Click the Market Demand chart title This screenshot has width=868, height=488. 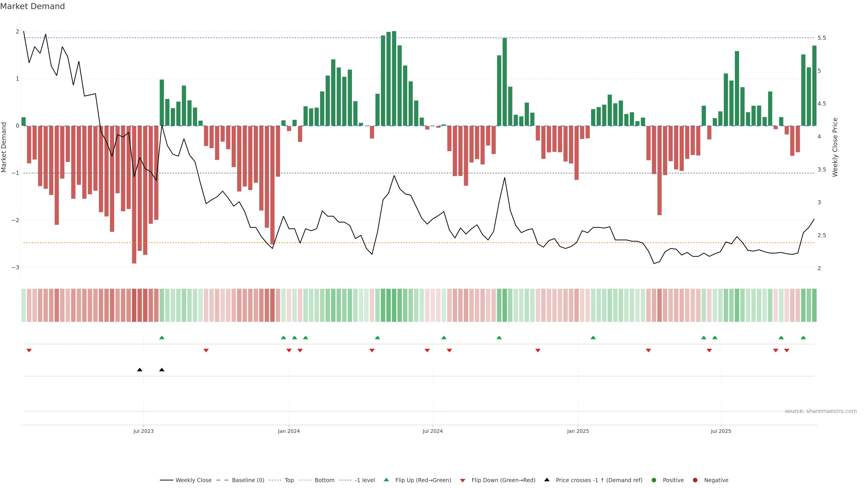[32, 6]
